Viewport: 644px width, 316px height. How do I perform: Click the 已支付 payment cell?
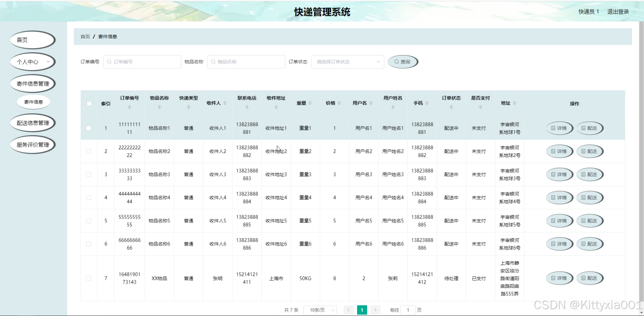pos(479,278)
